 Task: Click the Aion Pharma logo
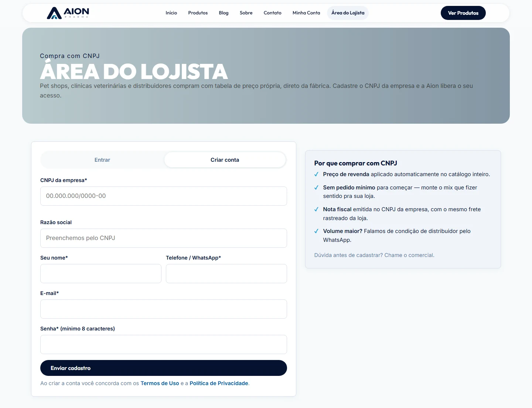coord(68,13)
